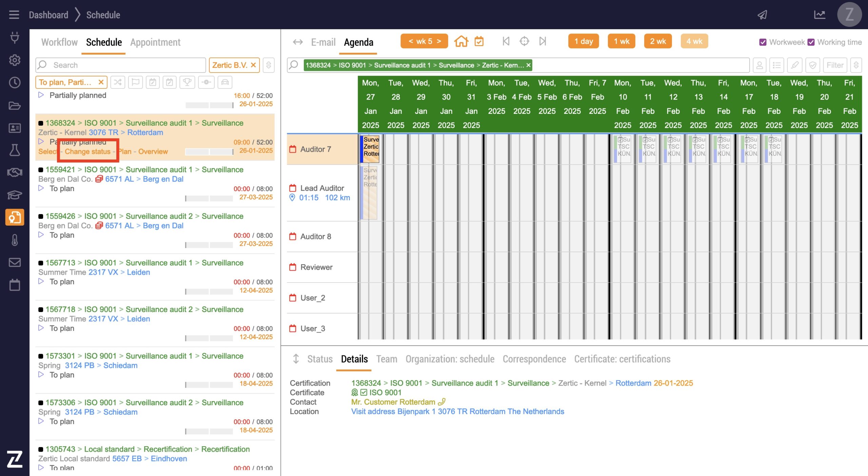Screen dimensions: 868x476
Task: Open the Team tab in details panel
Action: (387, 359)
